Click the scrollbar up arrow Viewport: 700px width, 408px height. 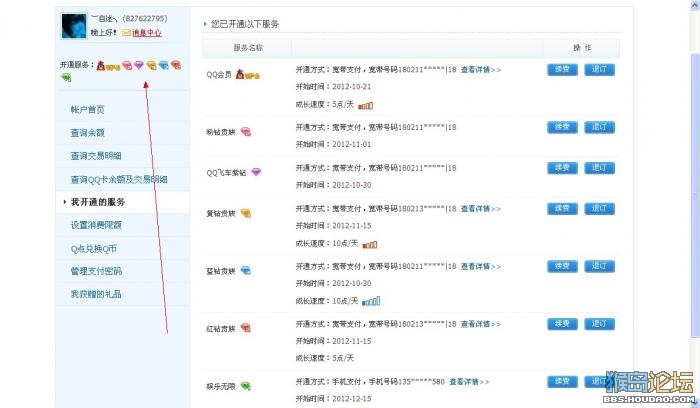coord(695,4)
